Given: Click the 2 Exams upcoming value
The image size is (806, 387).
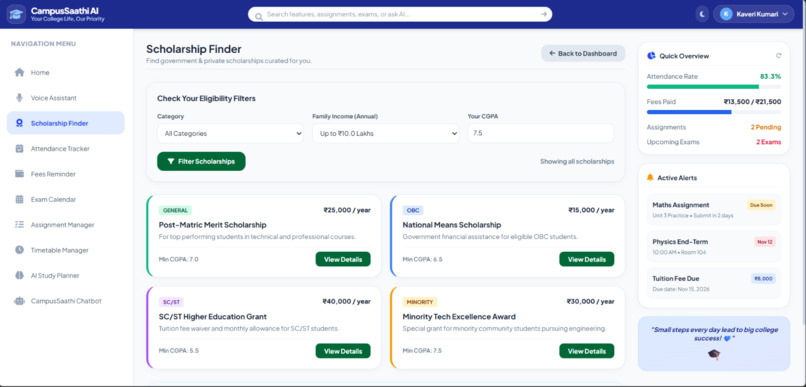Looking at the screenshot, I should point(768,142).
